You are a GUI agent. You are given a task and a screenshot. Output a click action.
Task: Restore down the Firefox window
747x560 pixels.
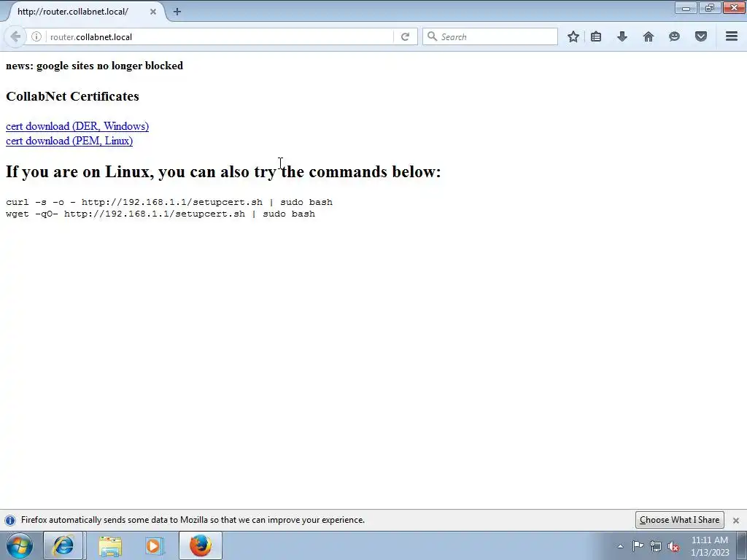(710, 7)
